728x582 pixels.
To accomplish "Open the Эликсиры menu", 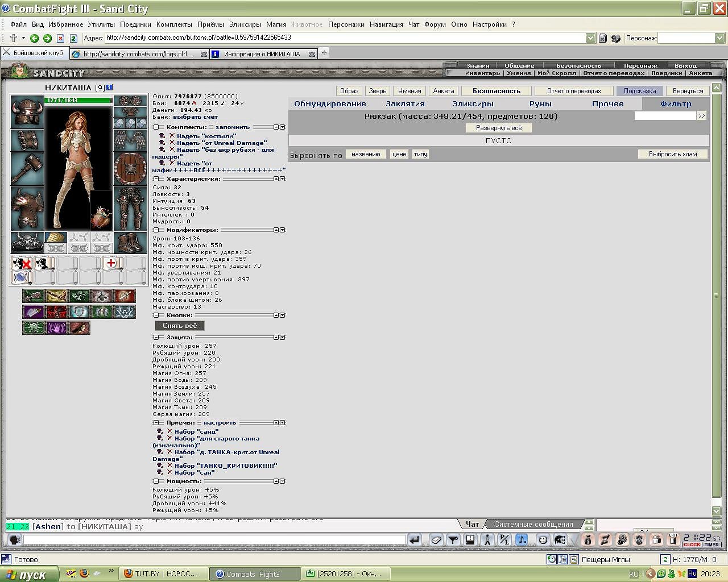I will tap(245, 24).
